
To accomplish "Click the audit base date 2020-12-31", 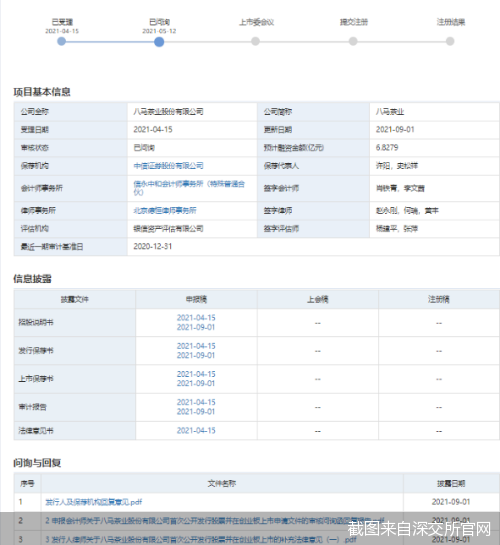I will click(153, 246).
